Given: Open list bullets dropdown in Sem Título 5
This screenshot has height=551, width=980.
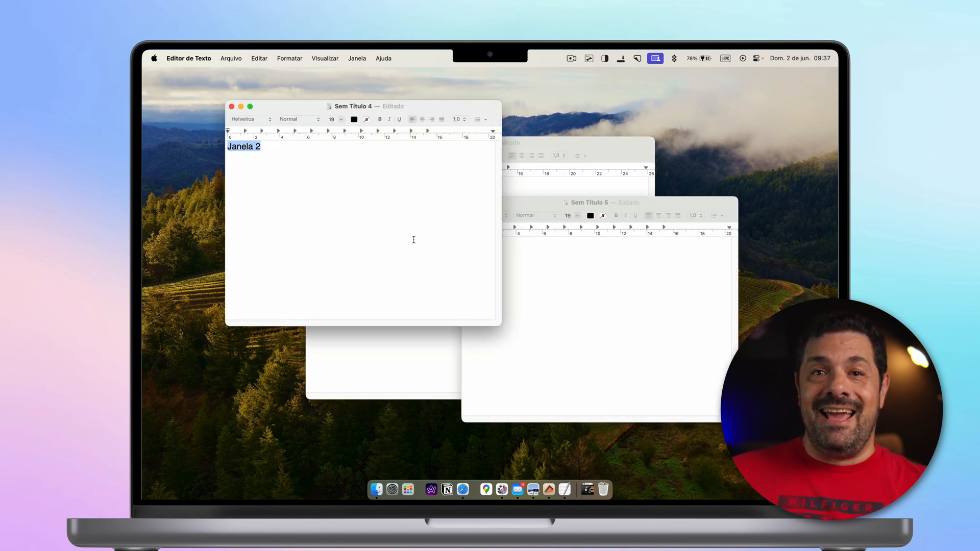Looking at the screenshot, I should pyautogui.click(x=717, y=216).
